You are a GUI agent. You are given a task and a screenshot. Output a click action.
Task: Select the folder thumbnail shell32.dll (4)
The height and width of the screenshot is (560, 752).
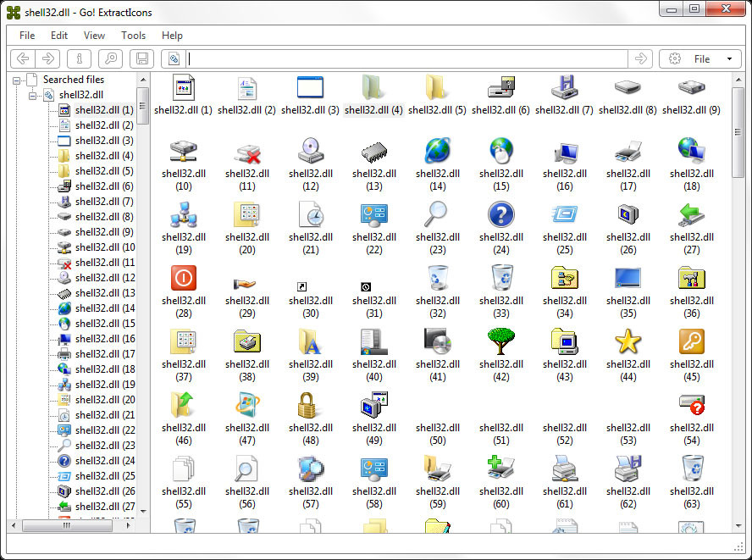[x=374, y=87]
